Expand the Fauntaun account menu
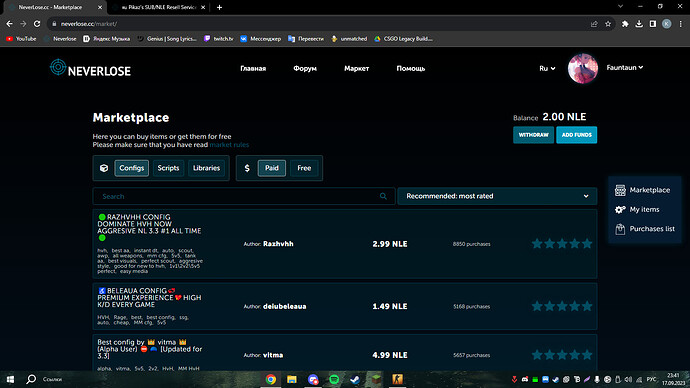The image size is (690, 388). pos(624,67)
